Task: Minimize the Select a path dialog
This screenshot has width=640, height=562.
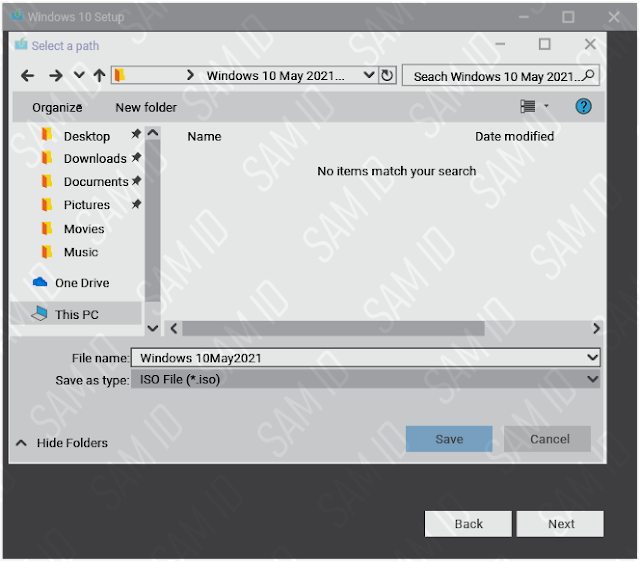Action: tap(500, 44)
